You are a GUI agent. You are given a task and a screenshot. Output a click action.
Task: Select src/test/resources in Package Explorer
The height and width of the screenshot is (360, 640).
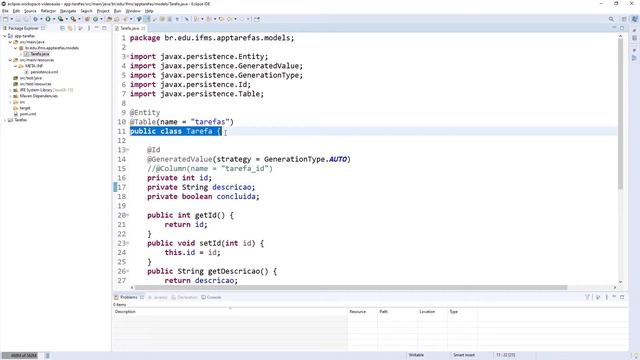32,84
